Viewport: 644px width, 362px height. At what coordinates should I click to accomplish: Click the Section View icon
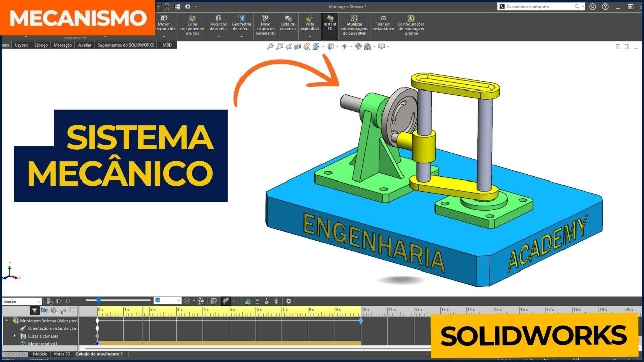coord(297,46)
